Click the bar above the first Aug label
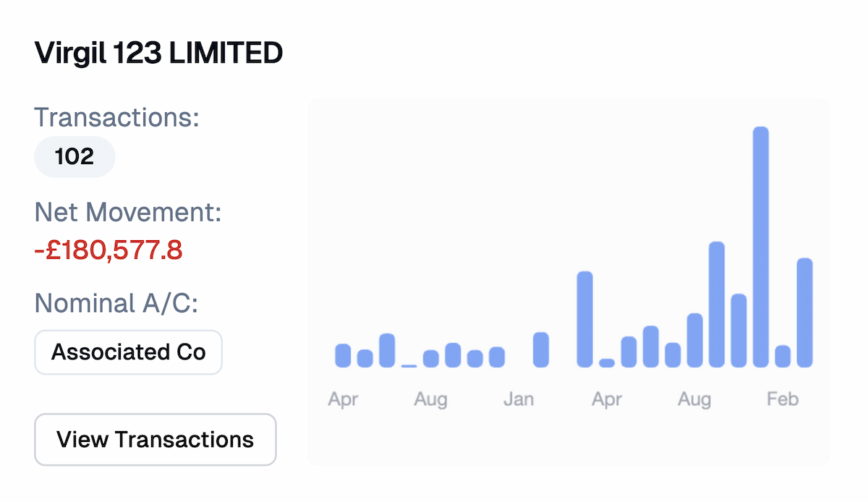 [x=431, y=359]
